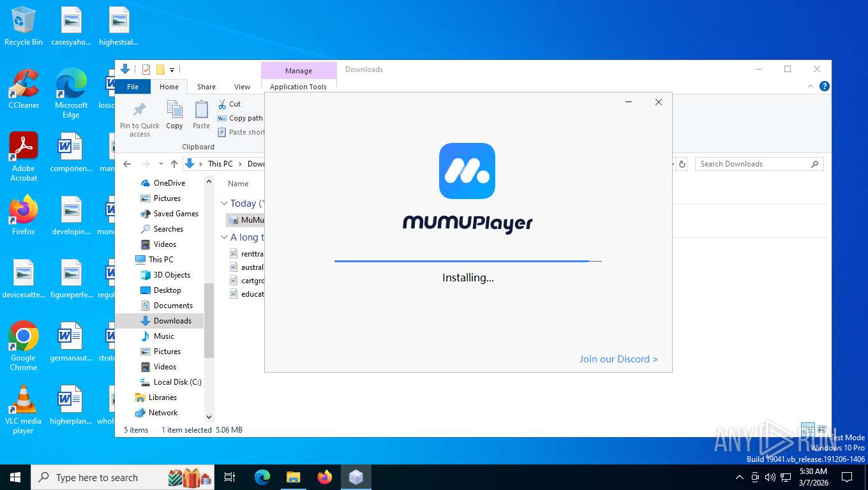Select Music in navigation pane
This screenshot has width=868, height=490.
[157, 336]
